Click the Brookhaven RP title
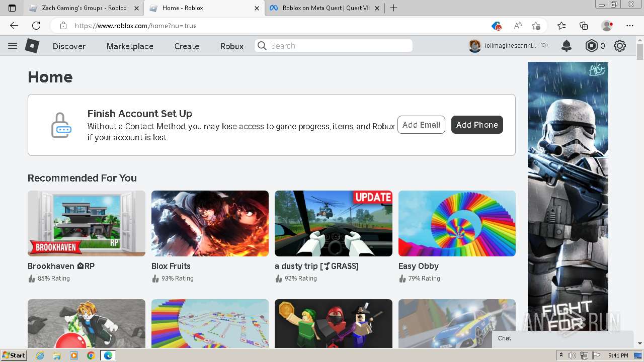 pyautogui.click(x=61, y=266)
